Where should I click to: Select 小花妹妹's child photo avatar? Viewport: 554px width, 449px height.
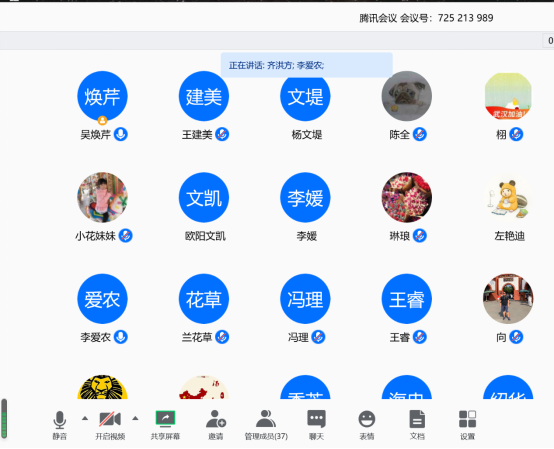click(x=102, y=197)
